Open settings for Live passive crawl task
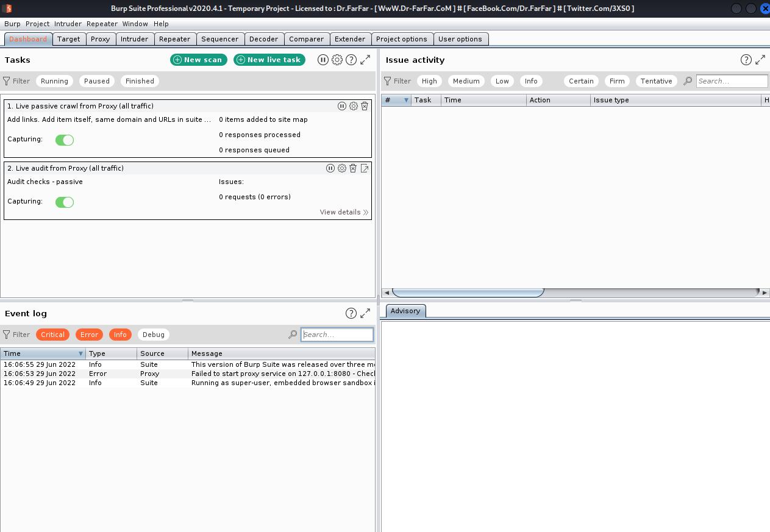Image resolution: width=770 pixels, height=532 pixels. pos(354,106)
